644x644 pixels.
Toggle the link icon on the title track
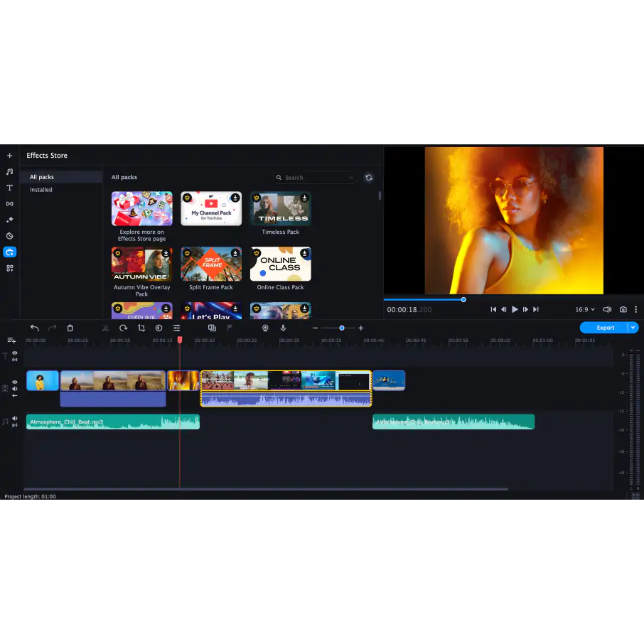pos(15,360)
